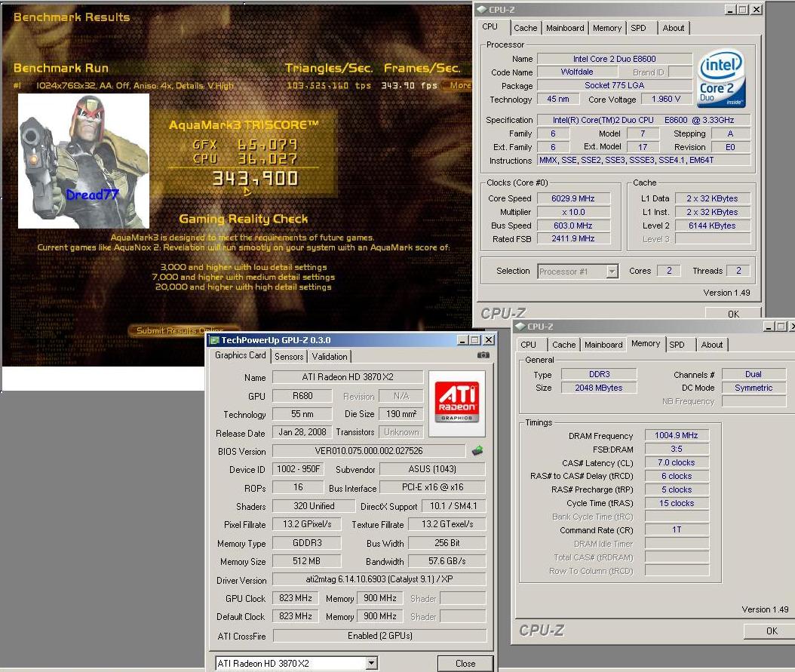The image size is (795, 672).
Task: Click the Dread77 avatar image
Action: [x=84, y=161]
